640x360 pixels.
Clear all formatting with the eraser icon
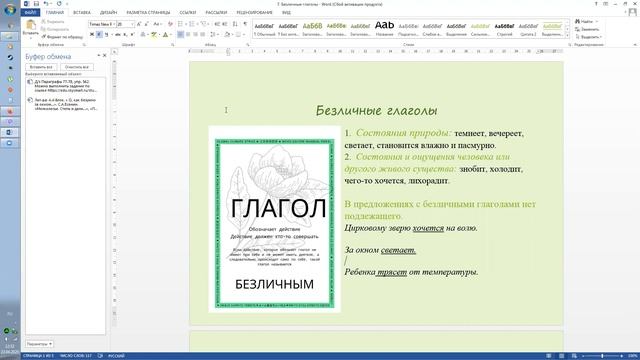point(170,24)
